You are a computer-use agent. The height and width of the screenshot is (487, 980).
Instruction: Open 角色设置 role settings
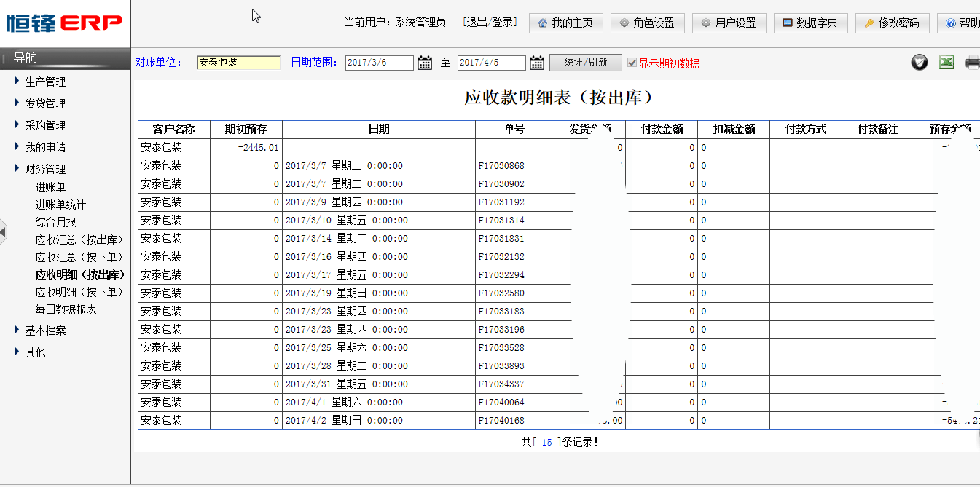pos(647,23)
